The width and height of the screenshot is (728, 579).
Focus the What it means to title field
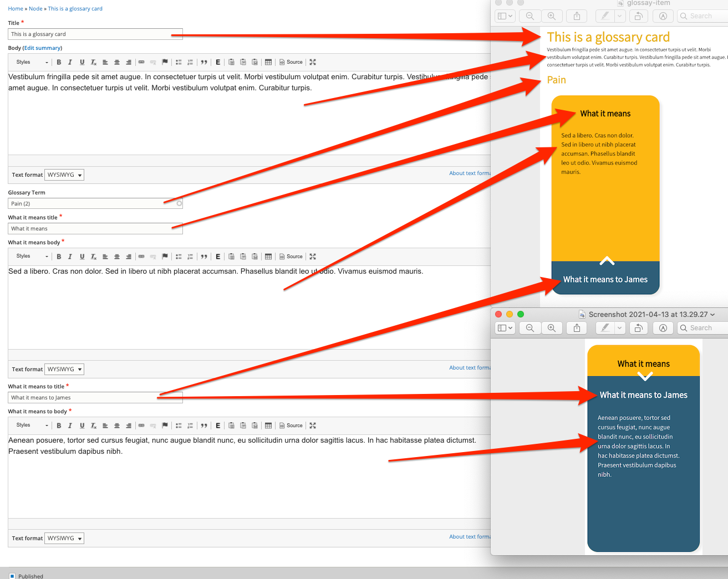click(95, 397)
